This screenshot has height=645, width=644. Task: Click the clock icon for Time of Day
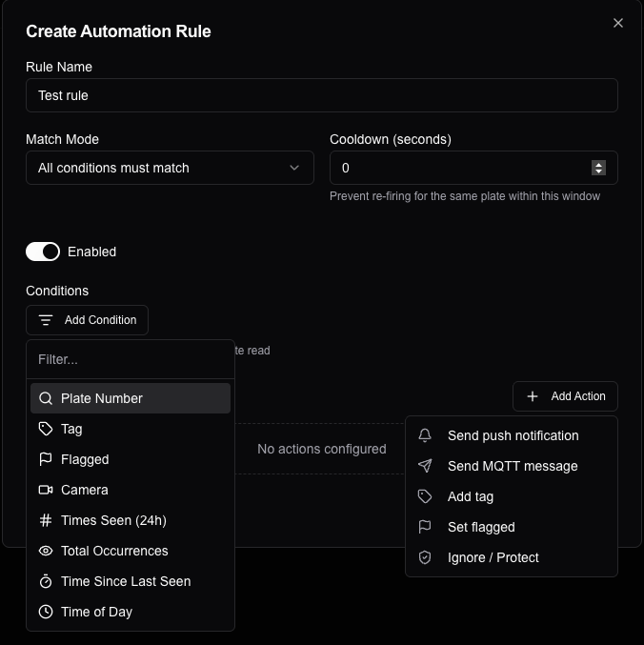46,612
